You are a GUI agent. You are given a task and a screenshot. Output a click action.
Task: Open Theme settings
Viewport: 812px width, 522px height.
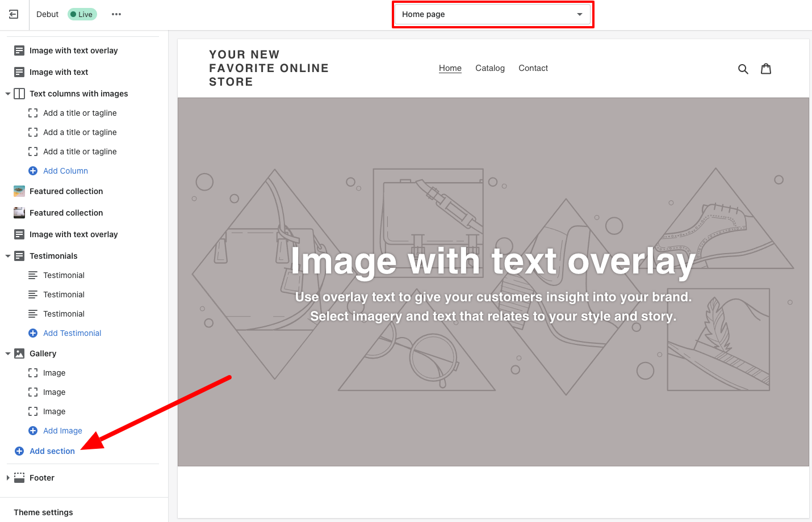point(44,512)
